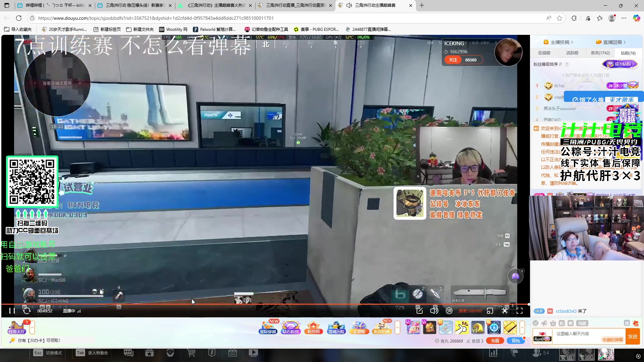
Task: Open the emoji picker in chat
Action: tap(535, 323)
